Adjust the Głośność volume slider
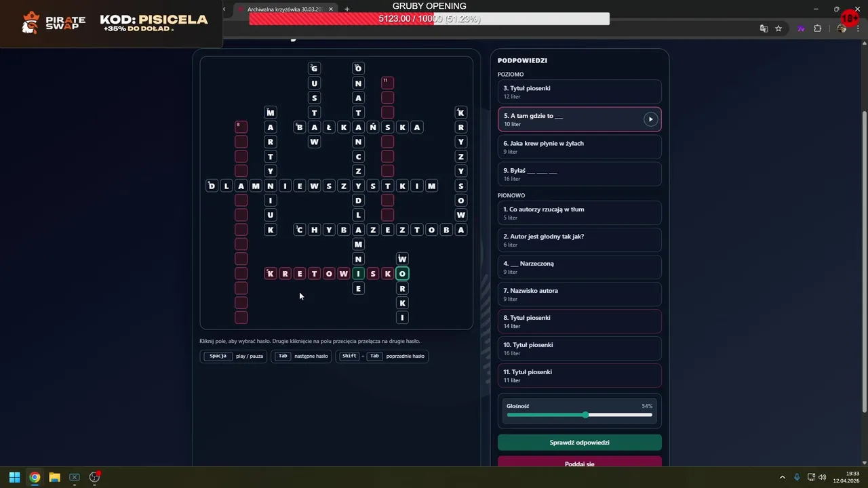The image size is (868, 488). tap(579, 415)
